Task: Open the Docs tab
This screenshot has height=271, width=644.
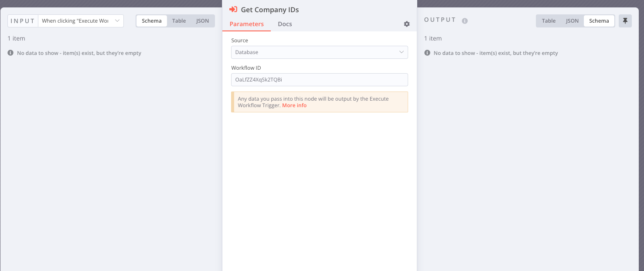Action: coord(285,24)
